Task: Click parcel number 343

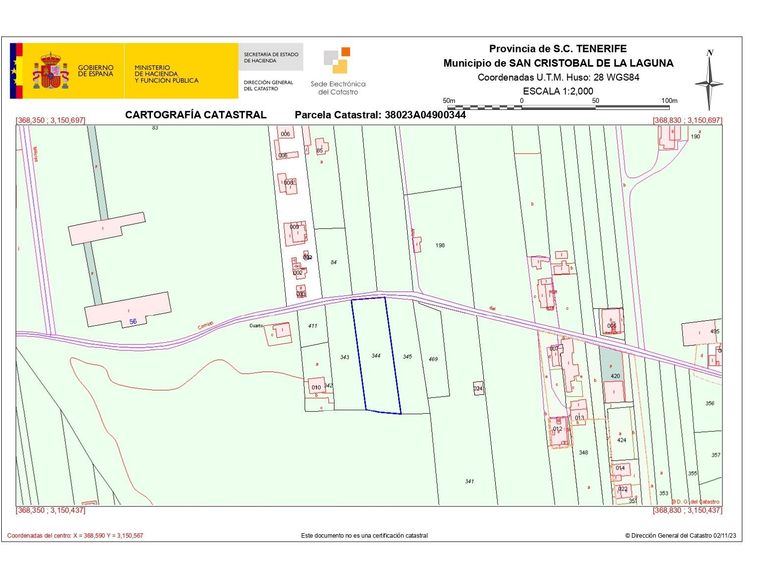Action: coord(345,357)
